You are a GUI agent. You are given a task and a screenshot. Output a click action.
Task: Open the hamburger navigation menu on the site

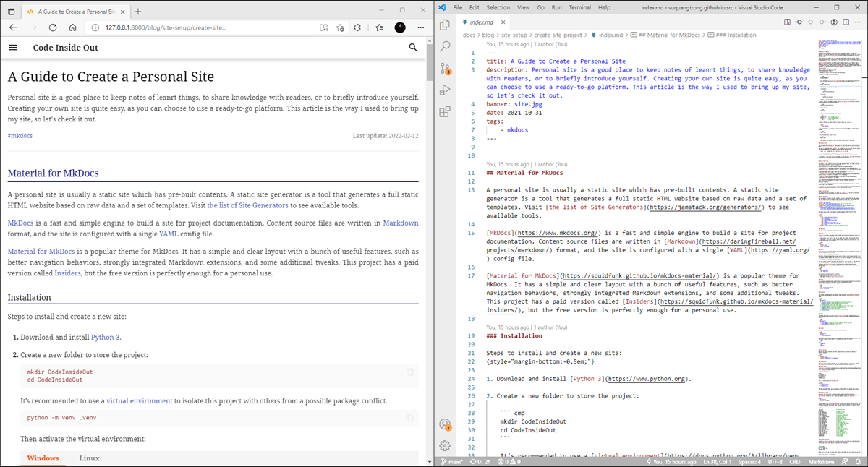click(13, 47)
